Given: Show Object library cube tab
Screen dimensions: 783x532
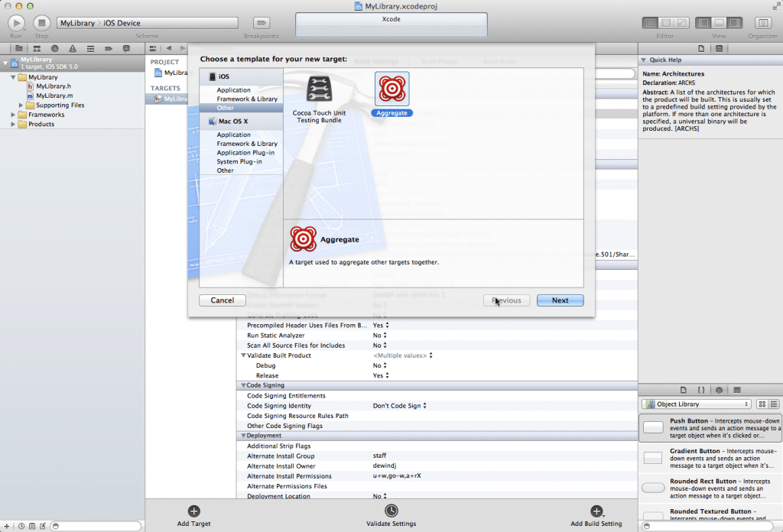Looking at the screenshot, I should click(x=719, y=390).
